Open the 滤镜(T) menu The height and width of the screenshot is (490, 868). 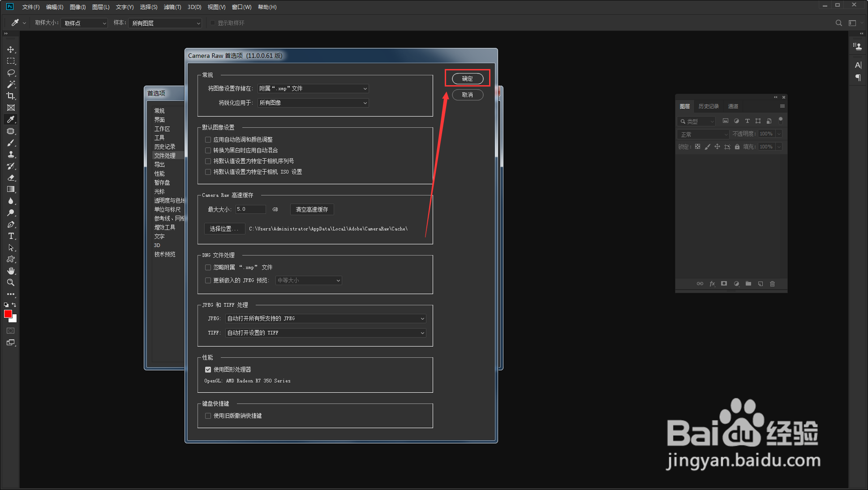172,7
